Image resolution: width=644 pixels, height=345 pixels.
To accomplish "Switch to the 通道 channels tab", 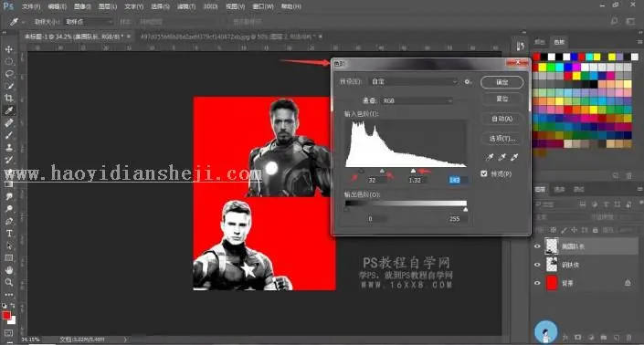I will pos(559,189).
